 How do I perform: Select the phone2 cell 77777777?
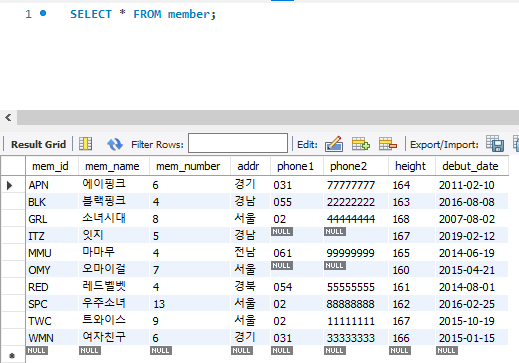(356, 185)
